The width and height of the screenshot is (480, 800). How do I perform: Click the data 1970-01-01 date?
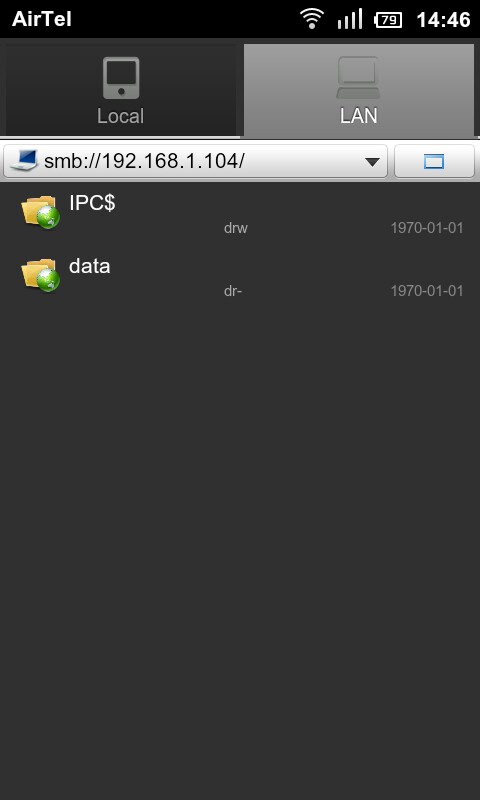427,291
